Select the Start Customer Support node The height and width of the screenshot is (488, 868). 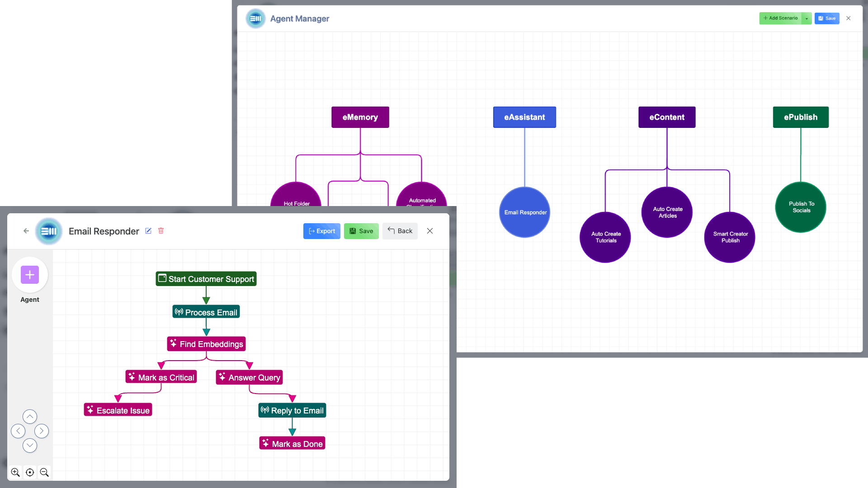206,279
